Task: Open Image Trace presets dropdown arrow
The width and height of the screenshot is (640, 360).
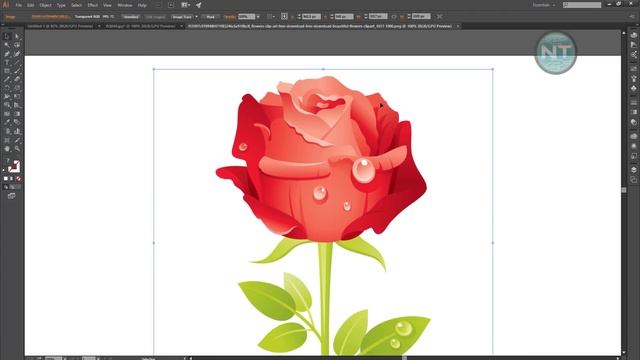Action: pyautogui.click(x=196, y=17)
